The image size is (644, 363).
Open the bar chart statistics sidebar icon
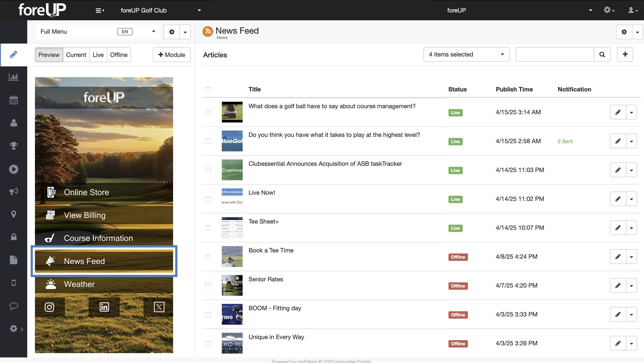(14, 77)
